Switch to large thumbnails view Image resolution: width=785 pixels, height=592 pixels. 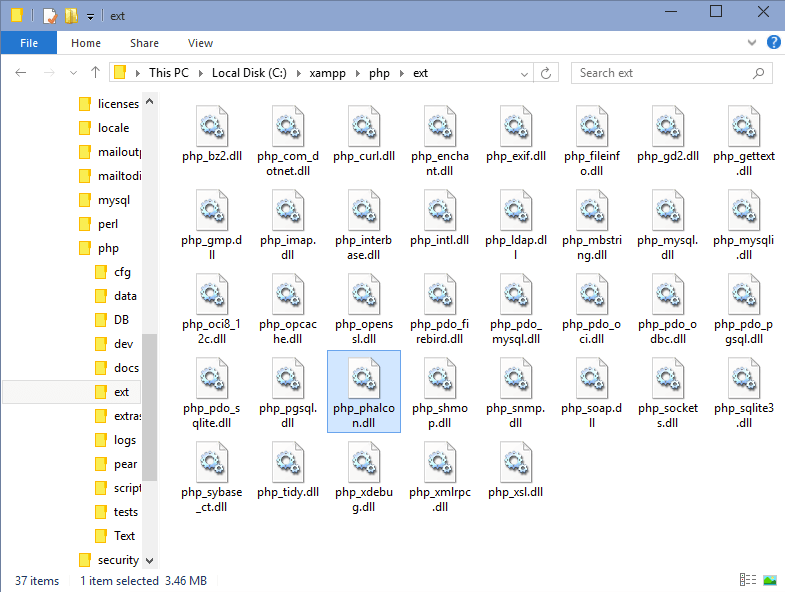coord(770,580)
